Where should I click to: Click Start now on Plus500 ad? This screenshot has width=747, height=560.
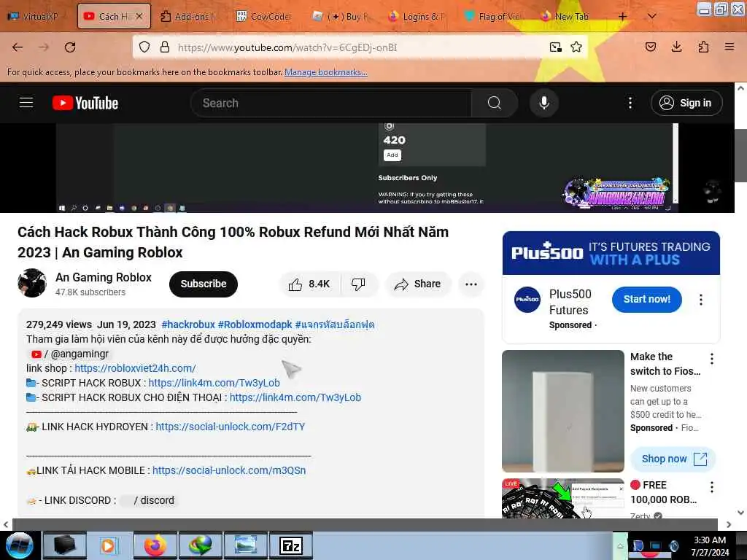pyautogui.click(x=647, y=300)
